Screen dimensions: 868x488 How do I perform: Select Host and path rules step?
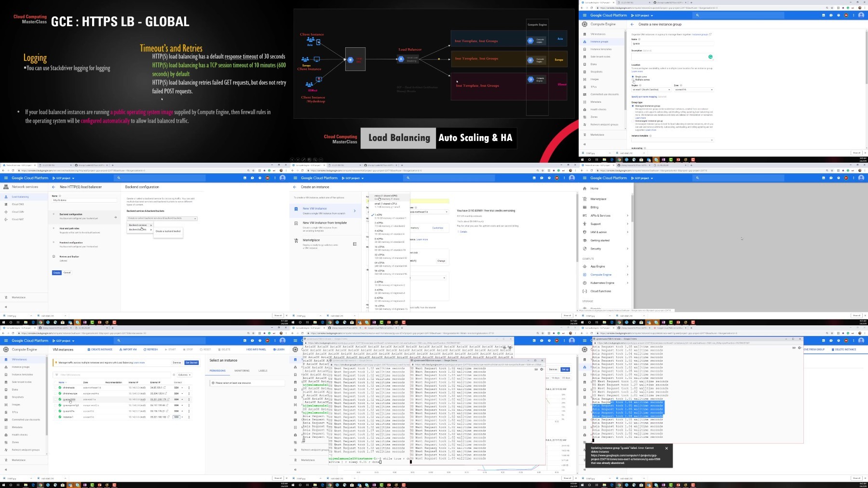click(84, 230)
